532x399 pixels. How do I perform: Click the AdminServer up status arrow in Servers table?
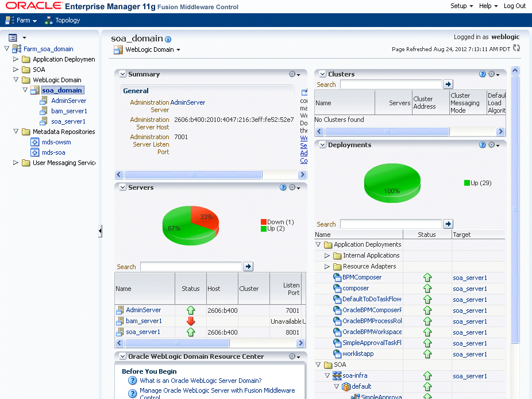coord(191,310)
